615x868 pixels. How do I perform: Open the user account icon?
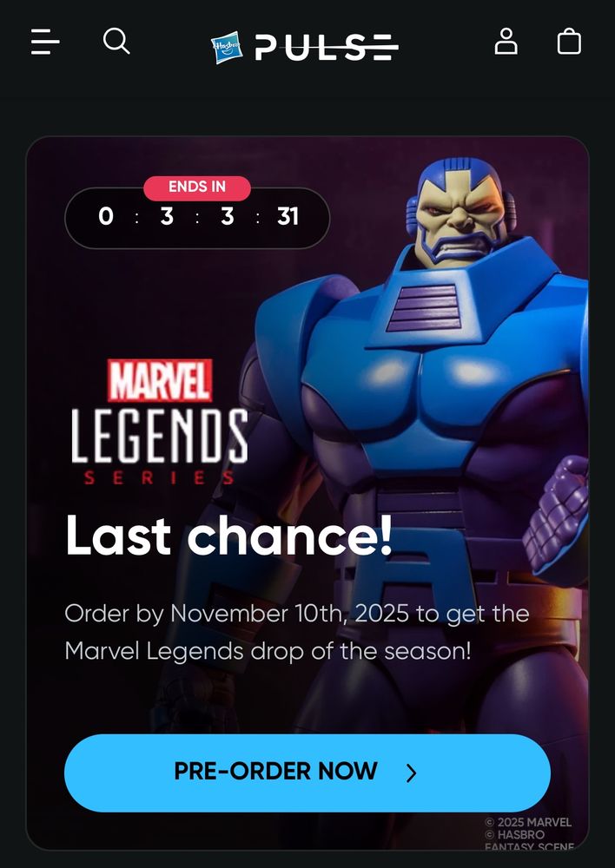[x=506, y=42]
